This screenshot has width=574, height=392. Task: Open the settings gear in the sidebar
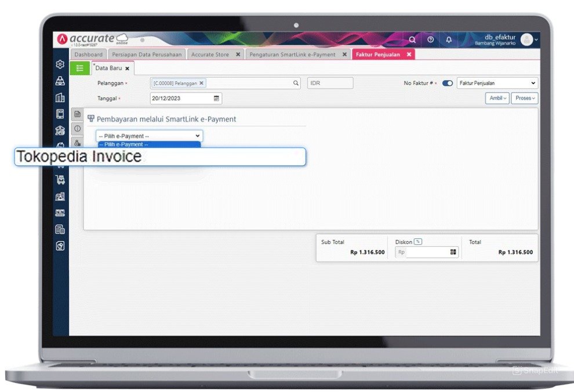60,64
